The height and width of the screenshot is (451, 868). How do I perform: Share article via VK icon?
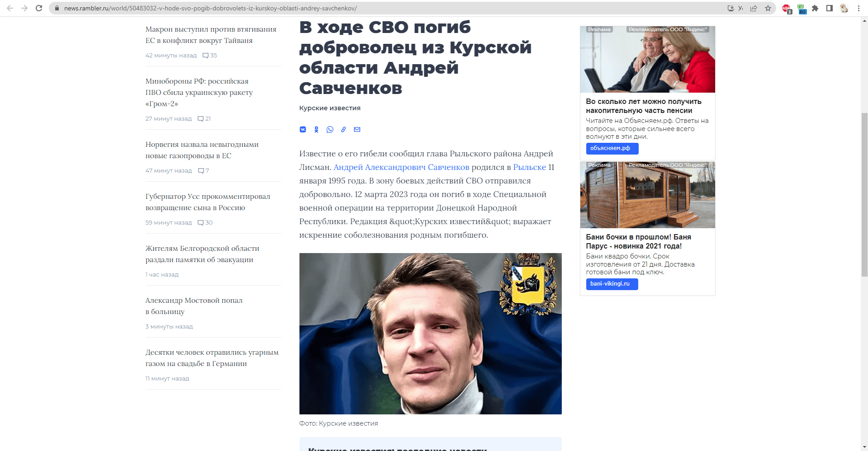pos(303,130)
